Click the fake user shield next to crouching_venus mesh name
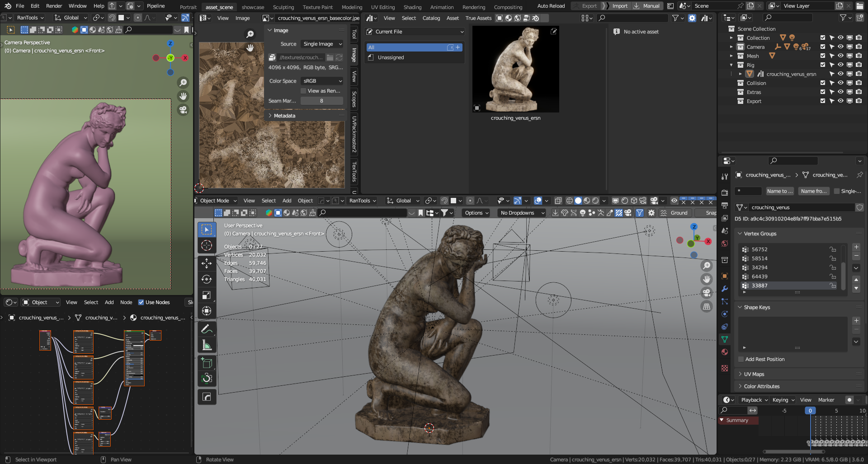868x464 pixels. tap(859, 207)
